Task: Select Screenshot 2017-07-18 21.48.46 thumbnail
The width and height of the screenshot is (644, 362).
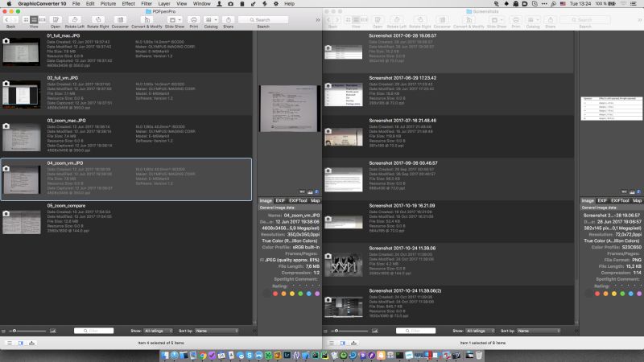Action: [344, 137]
